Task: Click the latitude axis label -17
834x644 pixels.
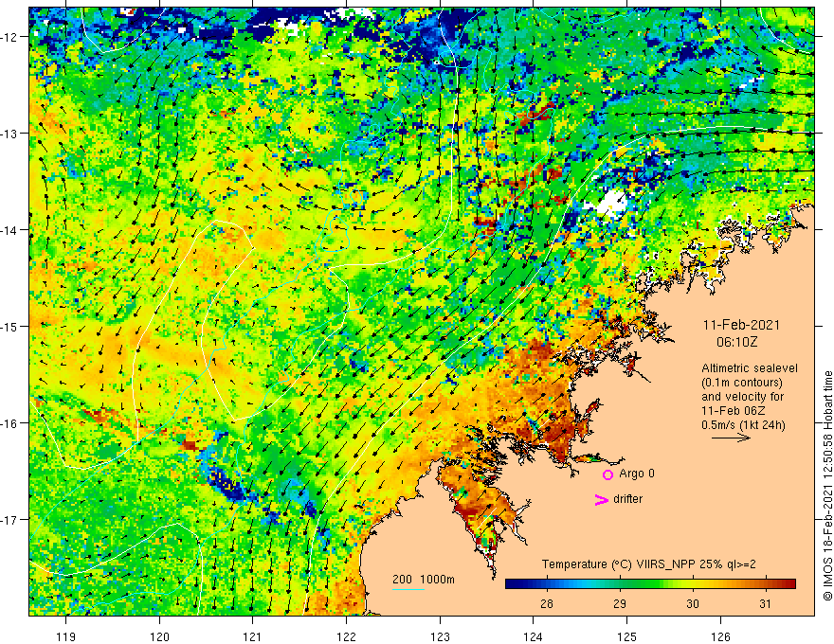Action: coord(9,520)
